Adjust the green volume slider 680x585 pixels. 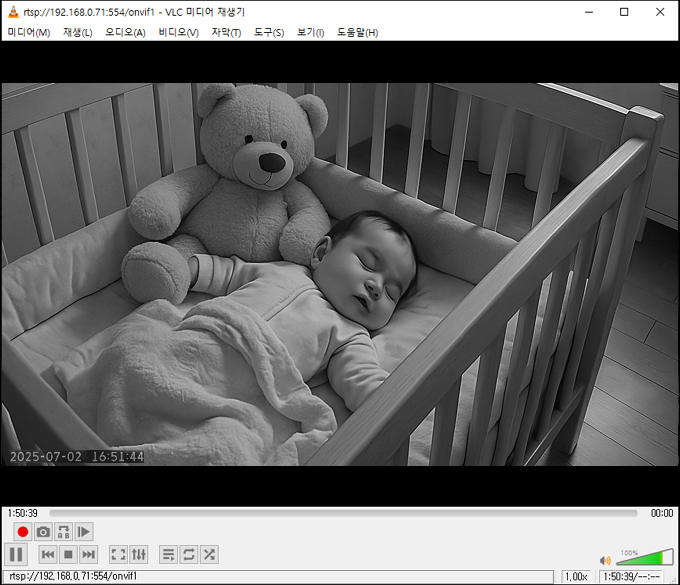click(638, 558)
